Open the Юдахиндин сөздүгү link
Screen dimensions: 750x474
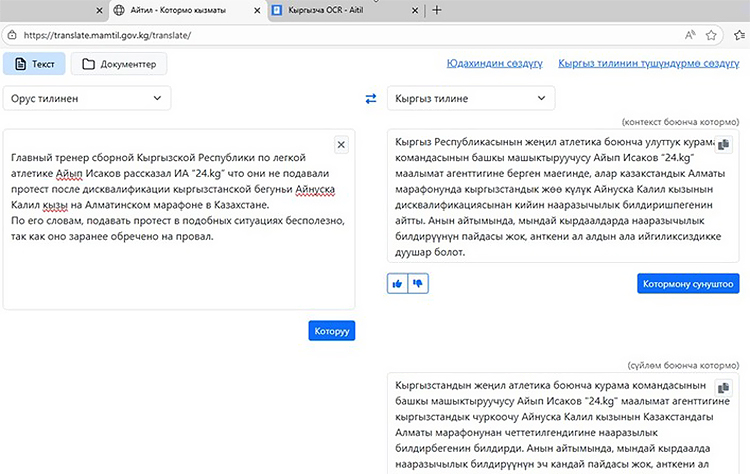494,64
